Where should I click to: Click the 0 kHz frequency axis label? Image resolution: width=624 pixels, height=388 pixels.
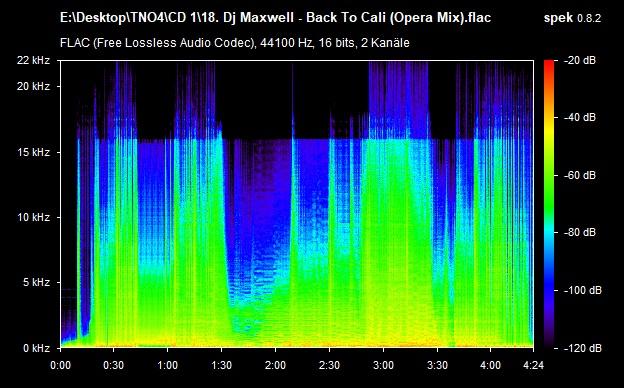tap(36, 348)
